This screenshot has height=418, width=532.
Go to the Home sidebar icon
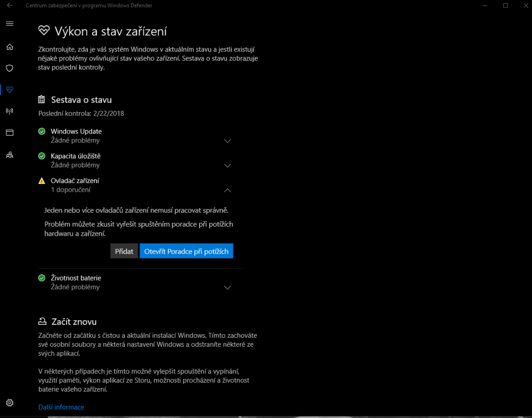pyautogui.click(x=9, y=47)
